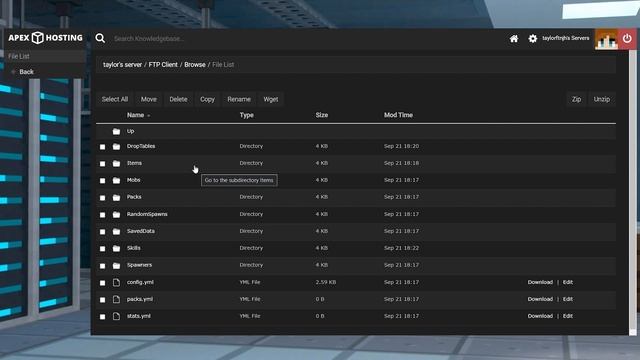The image size is (640, 360).
Task: Click Back in the sidebar
Action: click(27, 72)
